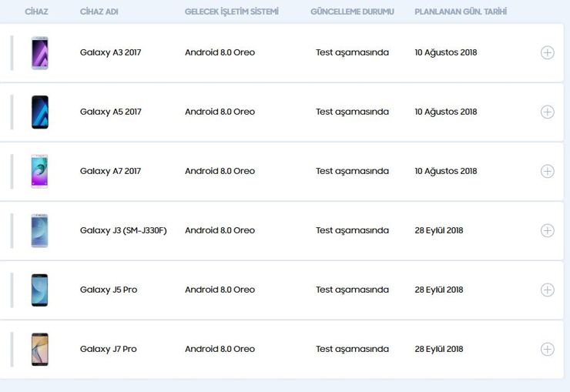The width and height of the screenshot is (570, 392).
Task: Expand the Galaxy A3 2017 row plus icon
Action: point(547,52)
